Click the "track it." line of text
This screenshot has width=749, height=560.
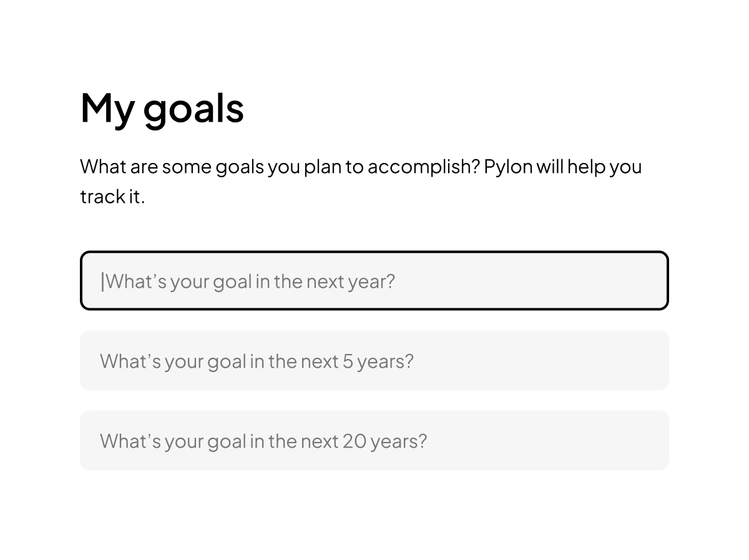click(x=112, y=197)
